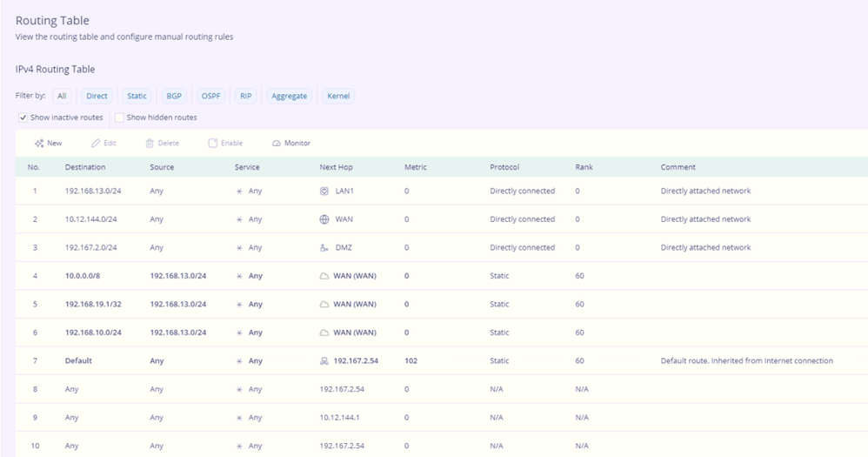The image size is (868, 457).
Task: Select the Default route destination cell
Action: [78, 360]
